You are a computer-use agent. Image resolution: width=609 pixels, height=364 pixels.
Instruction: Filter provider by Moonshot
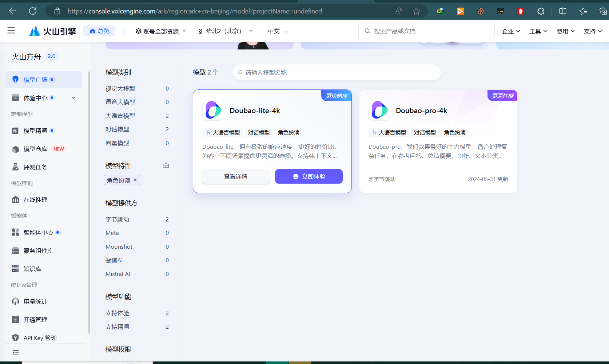(137, 247)
